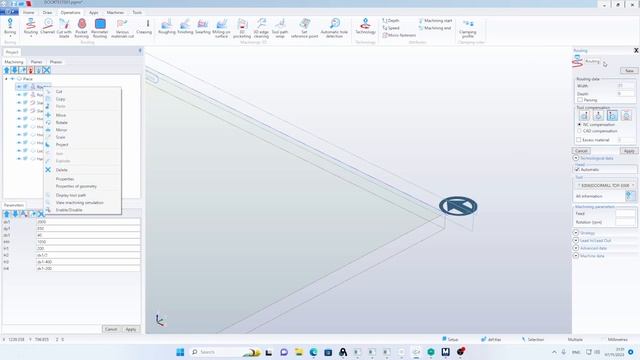Screen dimensions: 640x360
Task: Choose Copy in the context menu
Action: tap(60, 99)
